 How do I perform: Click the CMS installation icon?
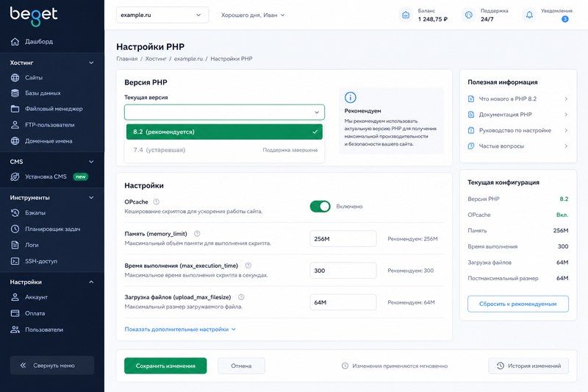click(15, 177)
